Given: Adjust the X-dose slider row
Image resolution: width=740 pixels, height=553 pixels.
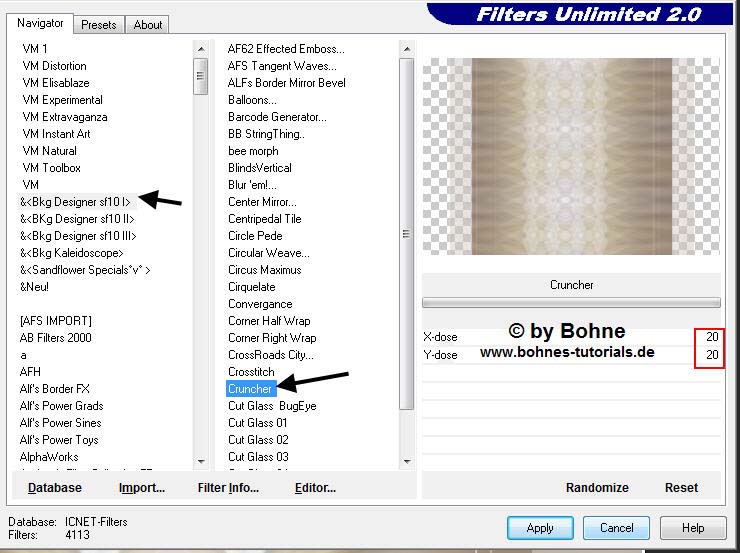Looking at the screenshot, I should [x=570, y=337].
